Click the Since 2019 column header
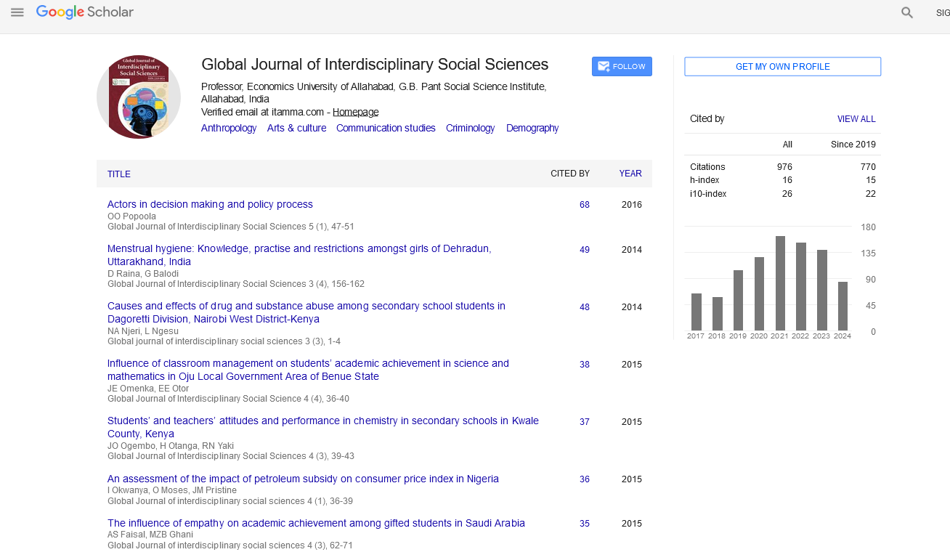The image size is (950, 560). [853, 145]
